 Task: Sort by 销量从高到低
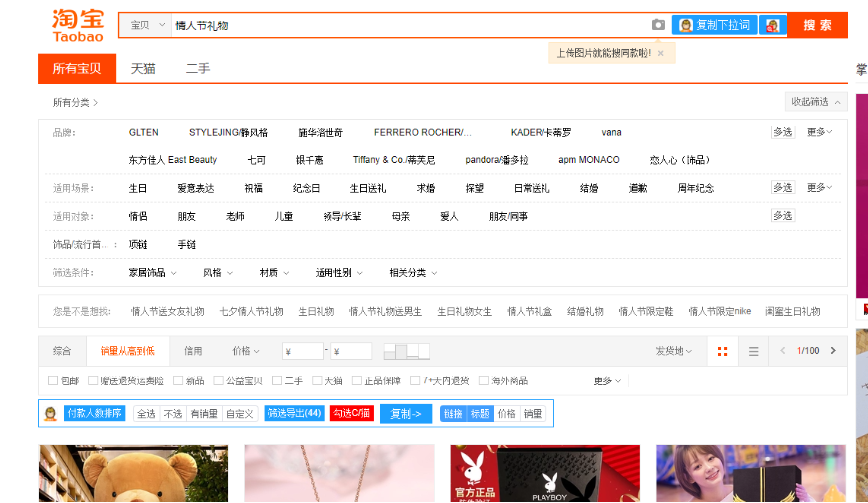coord(127,351)
